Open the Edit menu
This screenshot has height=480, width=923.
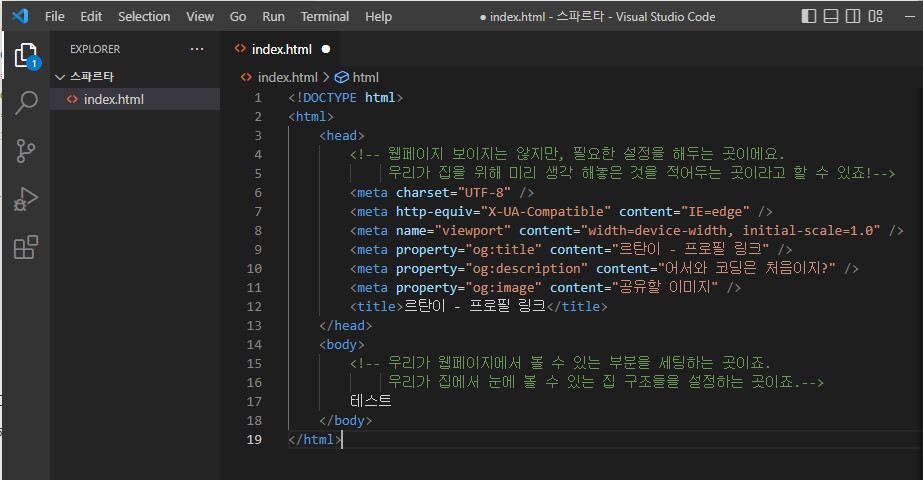coord(91,16)
